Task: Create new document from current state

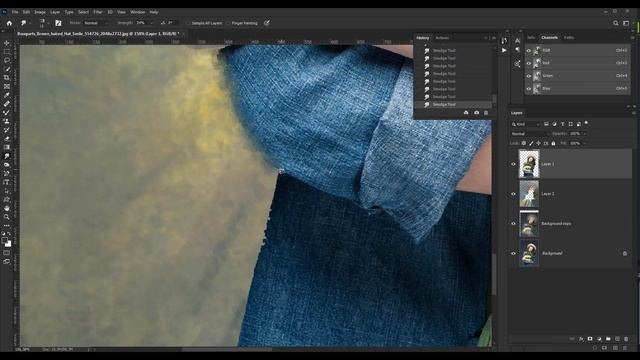Action: (x=466, y=113)
